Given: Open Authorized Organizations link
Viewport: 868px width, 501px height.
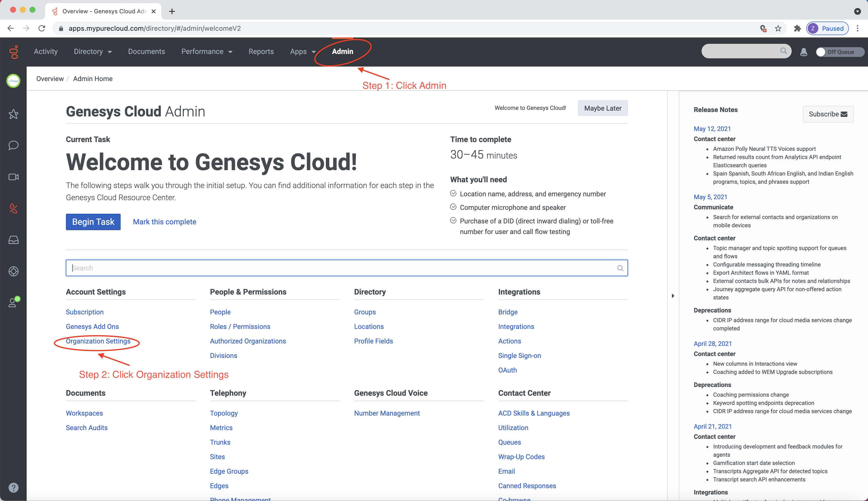Looking at the screenshot, I should click(x=248, y=341).
